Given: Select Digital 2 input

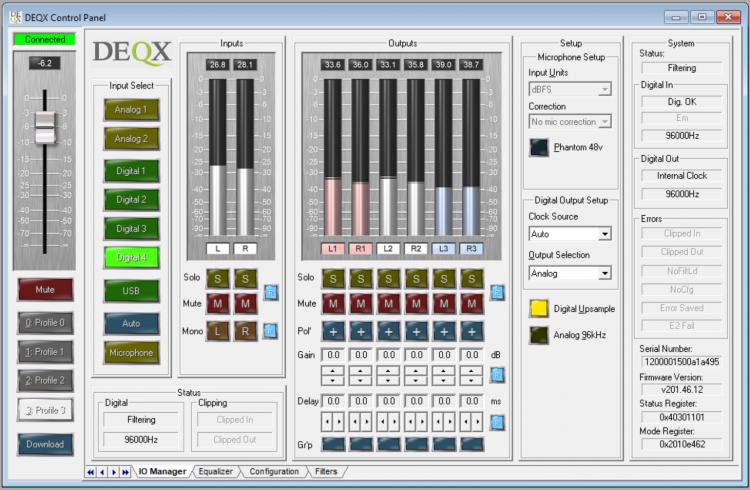Looking at the screenshot, I should (131, 200).
